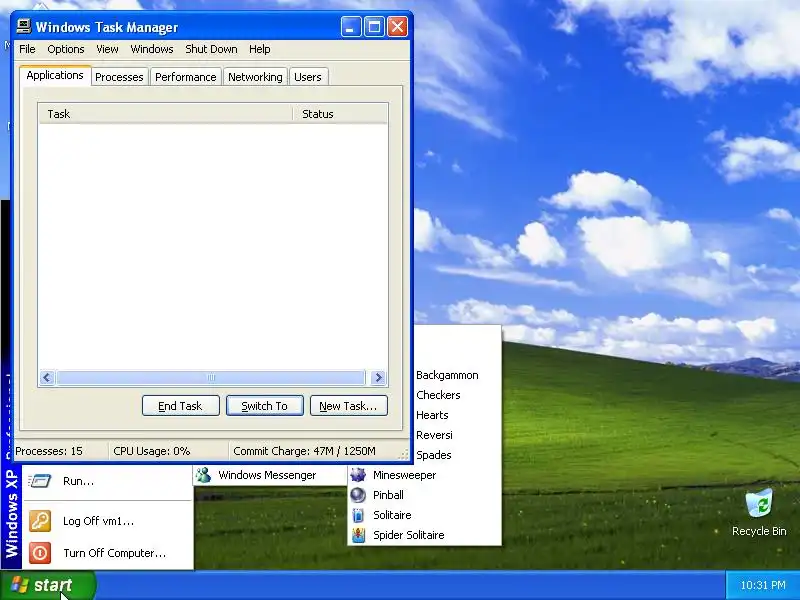Click the horizontal scrollbar thumb in task list

(x=211, y=378)
